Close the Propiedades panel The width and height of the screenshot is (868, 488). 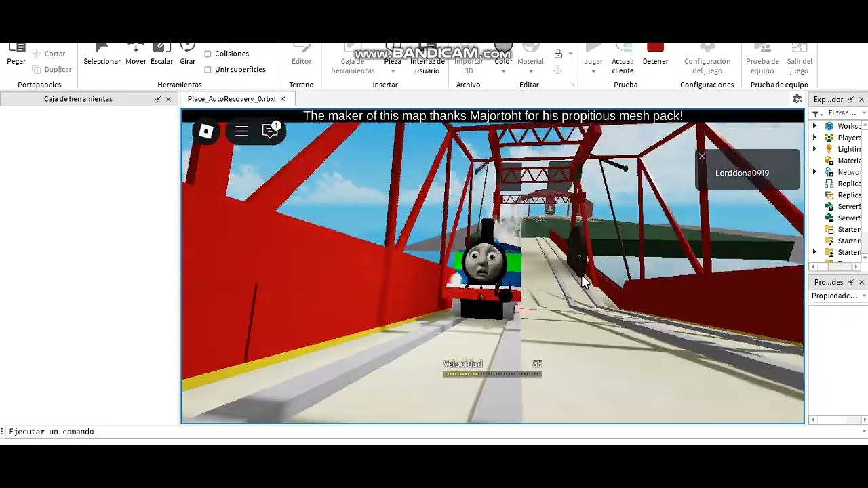[x=861, y=282]
